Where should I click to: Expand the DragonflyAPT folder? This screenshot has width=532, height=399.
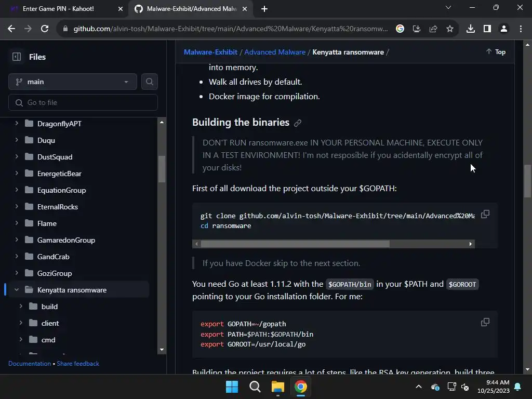pyautogui.click(x=16, y=124)
